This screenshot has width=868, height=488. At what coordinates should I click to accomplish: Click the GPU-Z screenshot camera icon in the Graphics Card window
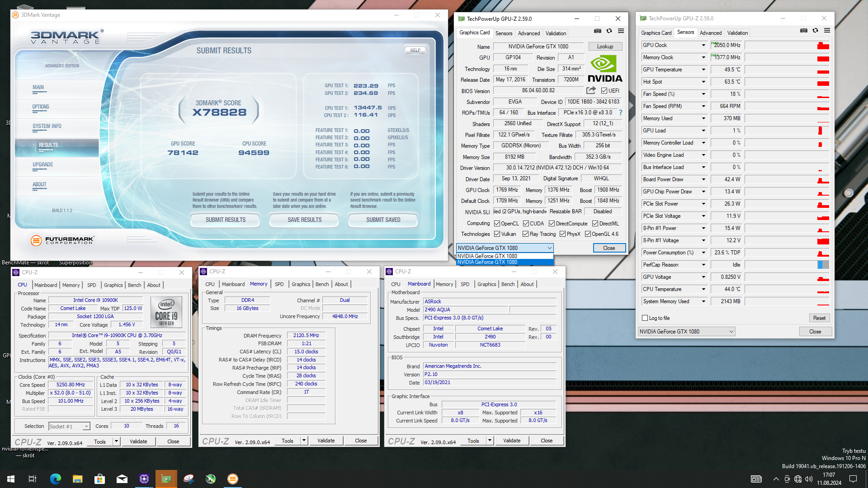(x=597, y=31)
